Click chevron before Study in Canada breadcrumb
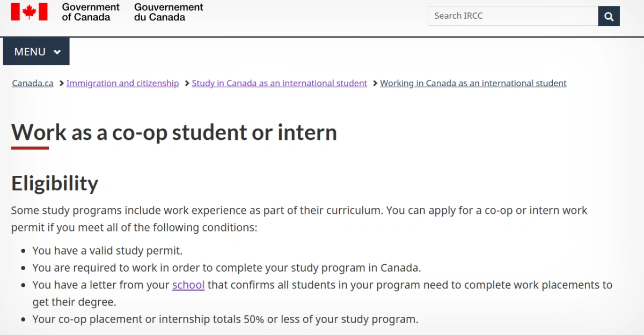 [187, 83]
